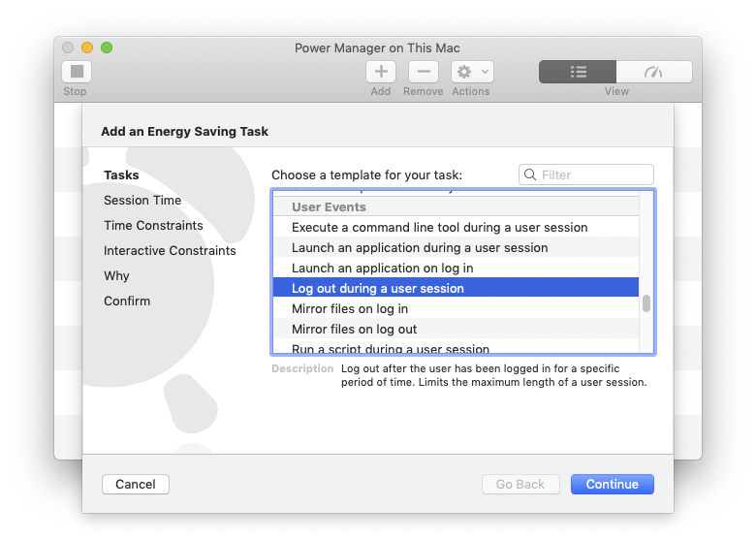Switch to the list view segment
This screenshot has width=756, height=539.
coord(578,72)
